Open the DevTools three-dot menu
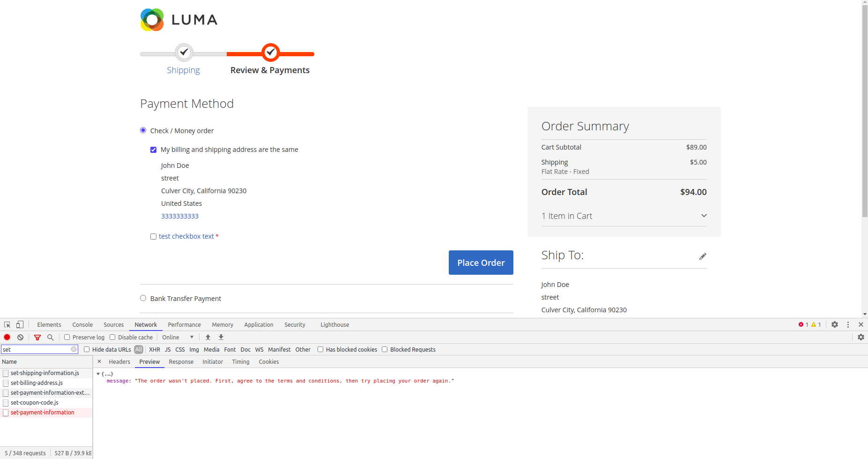The width and height of the screenshot is (868, 459). [848, 324]
